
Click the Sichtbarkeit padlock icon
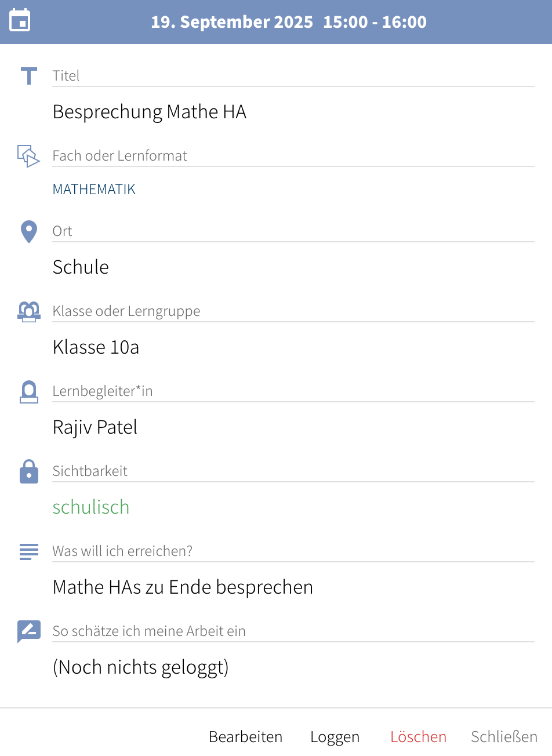coord(28,471)
